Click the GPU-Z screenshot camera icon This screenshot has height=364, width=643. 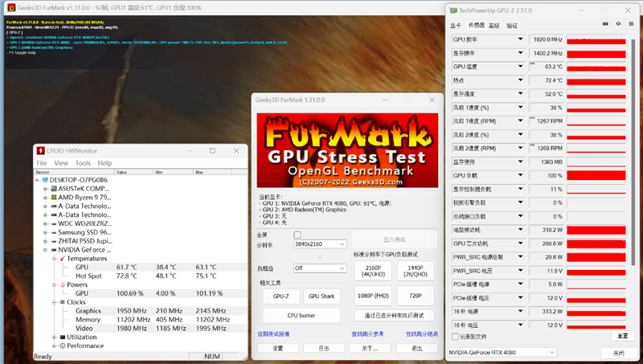point(605,24)
